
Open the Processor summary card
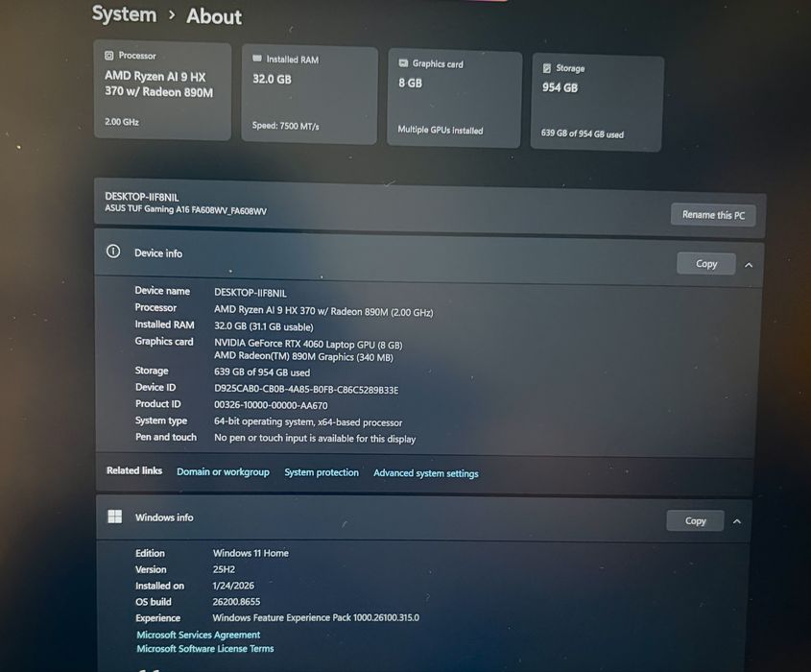pyautogui.click(x=162, y=91)
